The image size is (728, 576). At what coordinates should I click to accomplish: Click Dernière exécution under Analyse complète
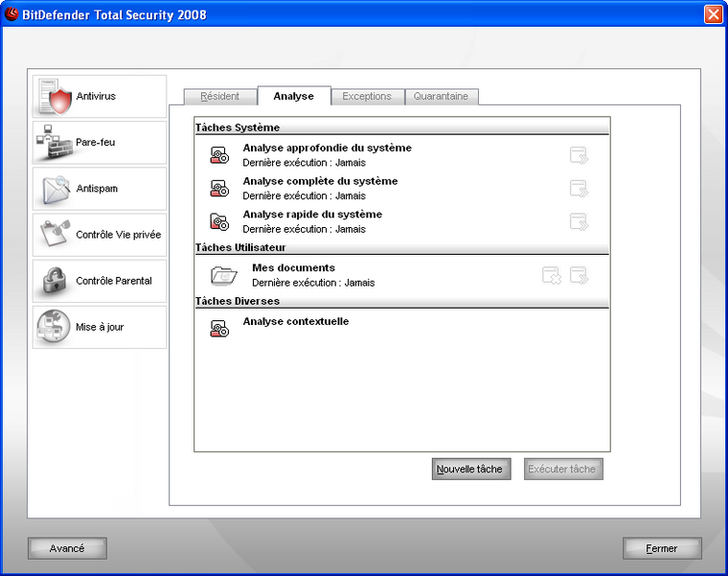tap(304, 196)
